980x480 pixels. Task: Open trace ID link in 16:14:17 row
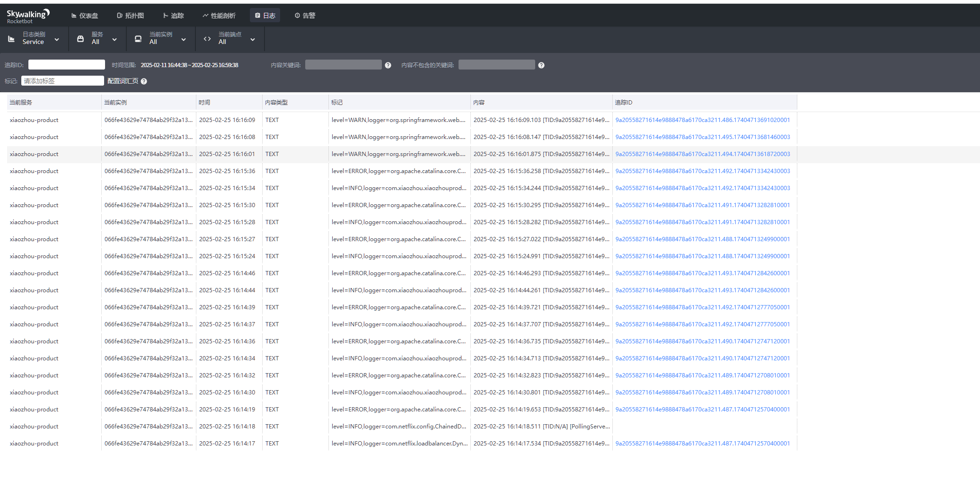pyautogui.click(x=703, y=444)
